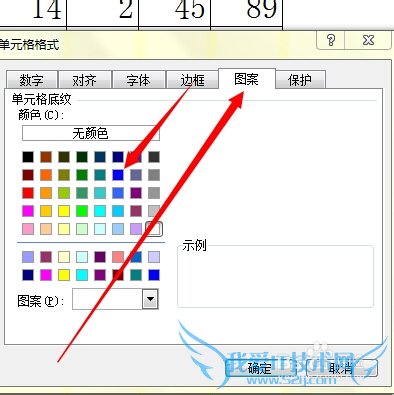Pick the gold swatch in the fourth row
The image size is (394, 395).
tap(46, 211)
